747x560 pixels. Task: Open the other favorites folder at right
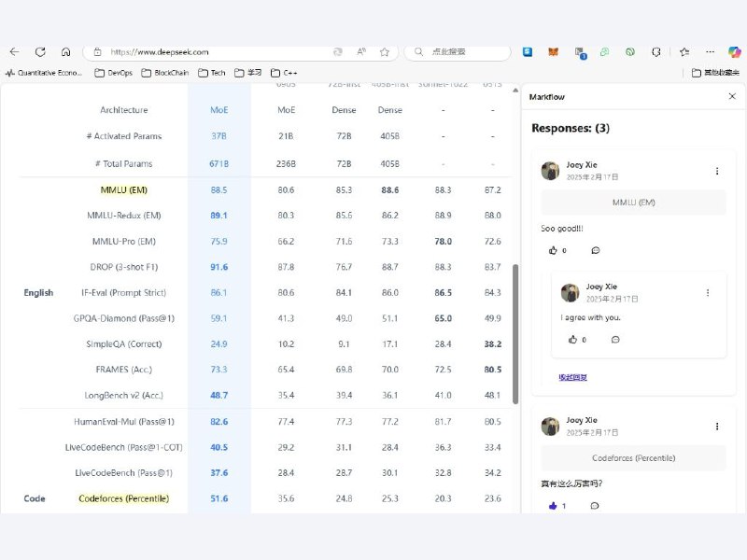click(x=715, y=73)
